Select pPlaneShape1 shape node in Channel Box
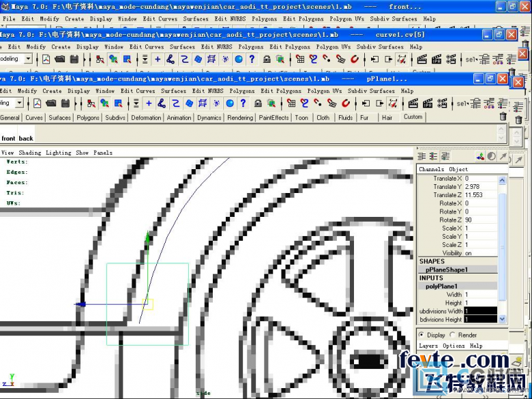The height and width of the screenshot is (399, 532). (458, 269)
